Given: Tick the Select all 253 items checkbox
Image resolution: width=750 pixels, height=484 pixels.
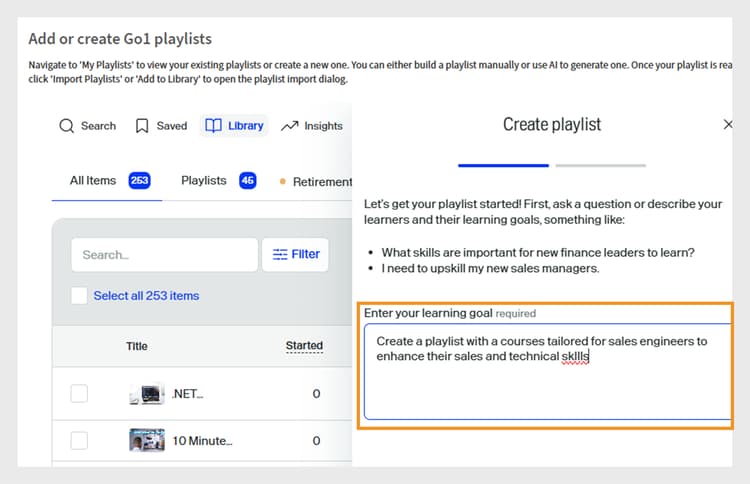Looking at the screenshot, I should (79, 296).
